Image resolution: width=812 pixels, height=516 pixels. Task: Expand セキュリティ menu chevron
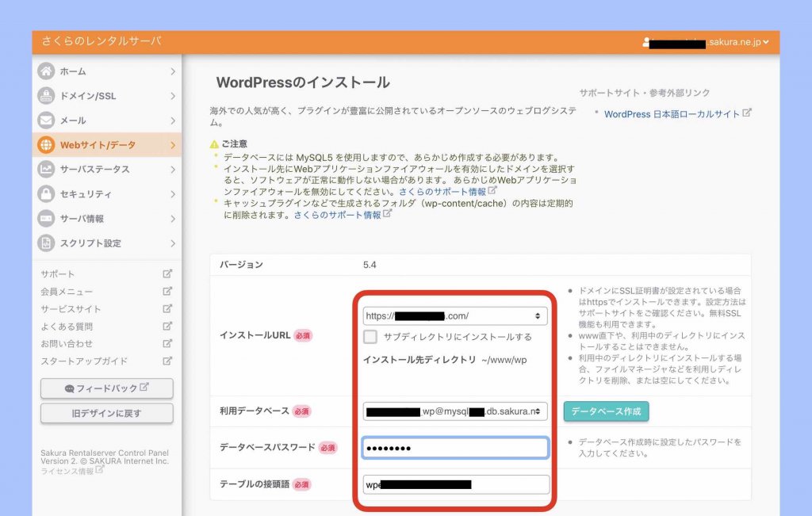[173, 194]
